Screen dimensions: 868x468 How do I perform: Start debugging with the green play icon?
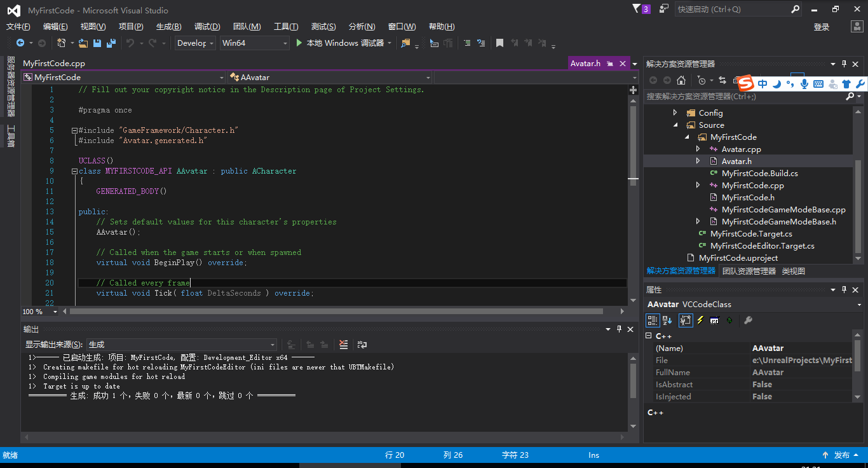tap(300, 43)
